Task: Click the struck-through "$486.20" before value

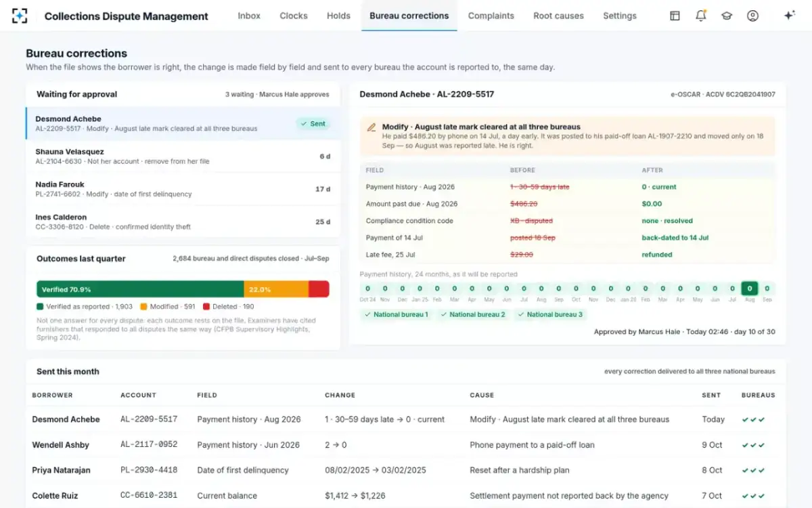Action: pos(524,204)
